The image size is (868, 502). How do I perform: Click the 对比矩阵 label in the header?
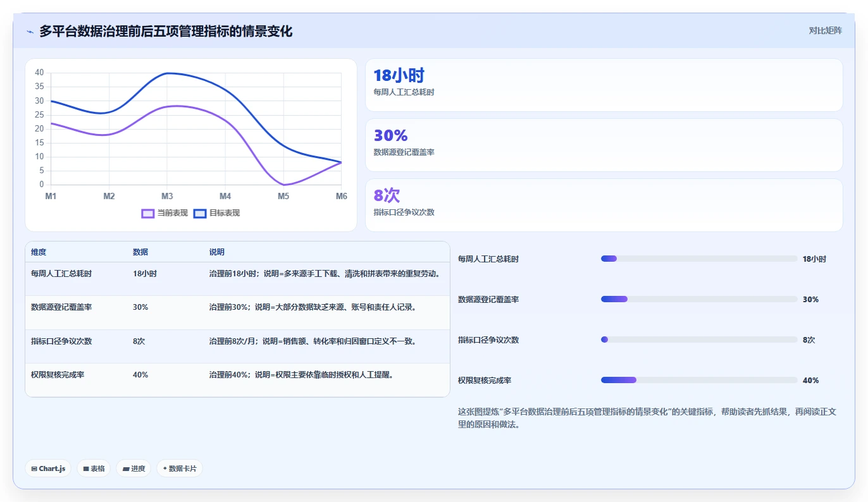825,30
